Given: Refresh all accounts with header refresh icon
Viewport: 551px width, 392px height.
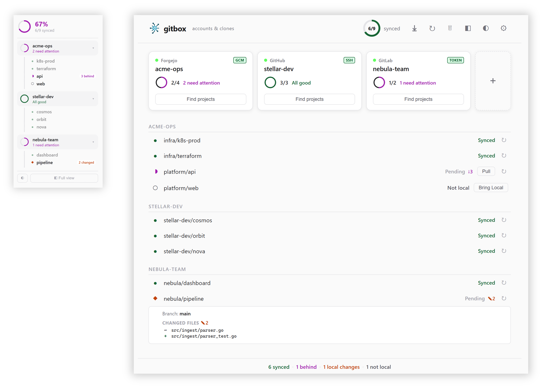Looking at the screenshot, I should click(x=432, y=29).
